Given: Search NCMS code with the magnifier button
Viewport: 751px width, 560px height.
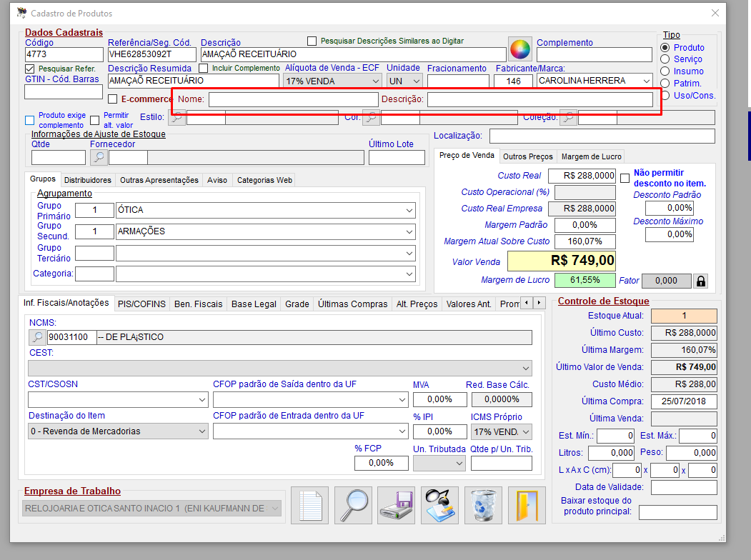Looking at the screenshot, I should [37, 337].
